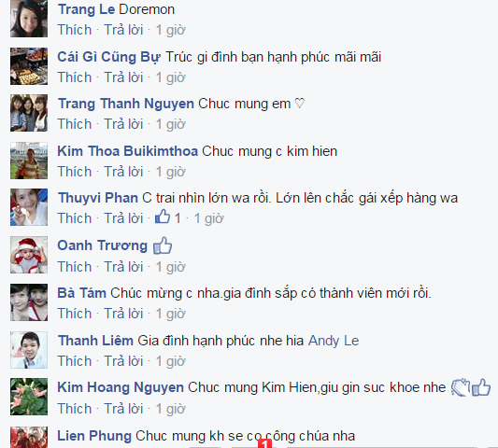Click Trả lời under Thuyvi Phan's comment
498x448 pixels.
[x=124, y=218]
